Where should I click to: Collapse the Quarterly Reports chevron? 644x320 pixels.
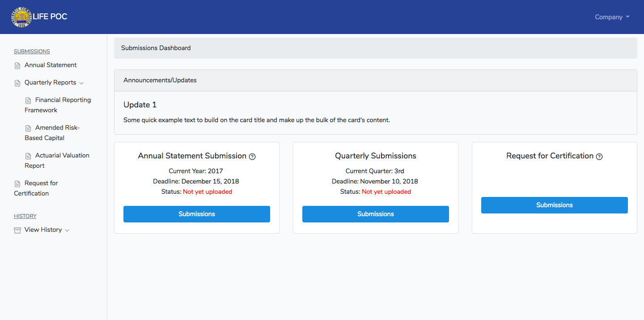pyautogui.click(x=81, y=83)
